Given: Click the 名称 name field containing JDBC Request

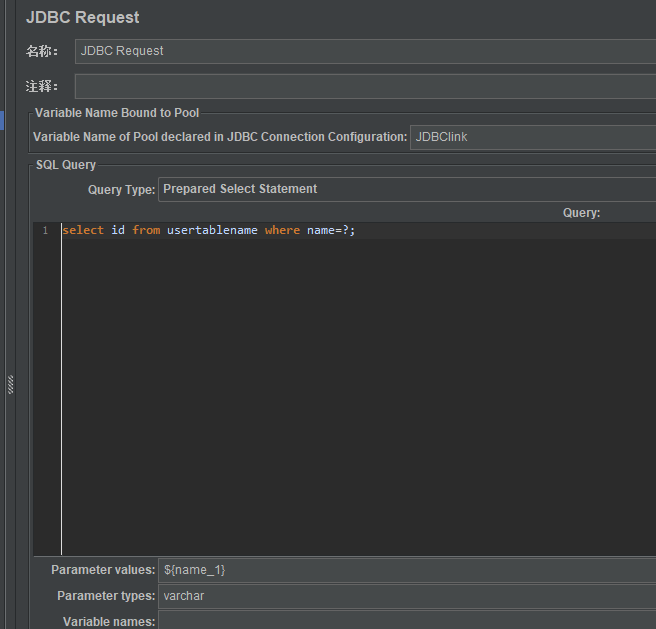Looking at the screenshot, I should (365, 51).
